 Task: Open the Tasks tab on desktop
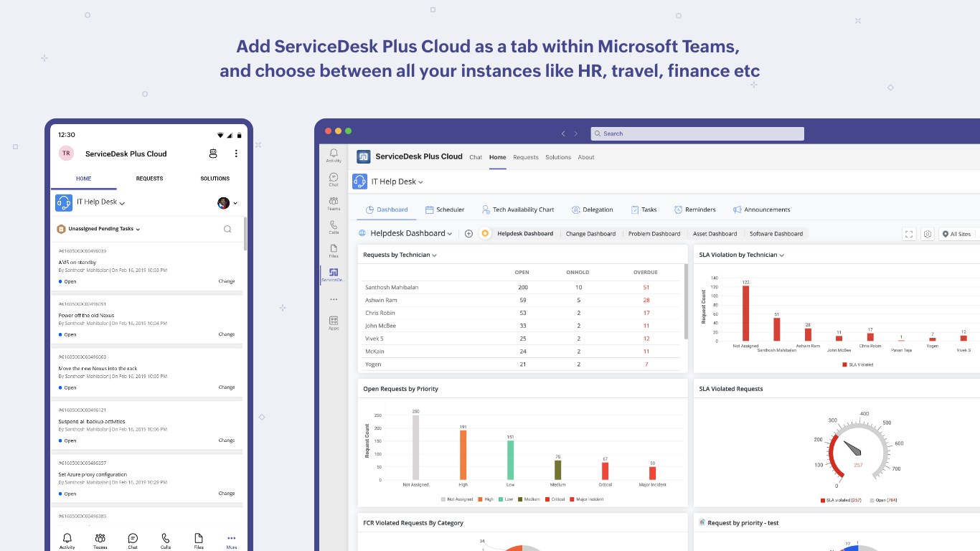tap(644, 209)
